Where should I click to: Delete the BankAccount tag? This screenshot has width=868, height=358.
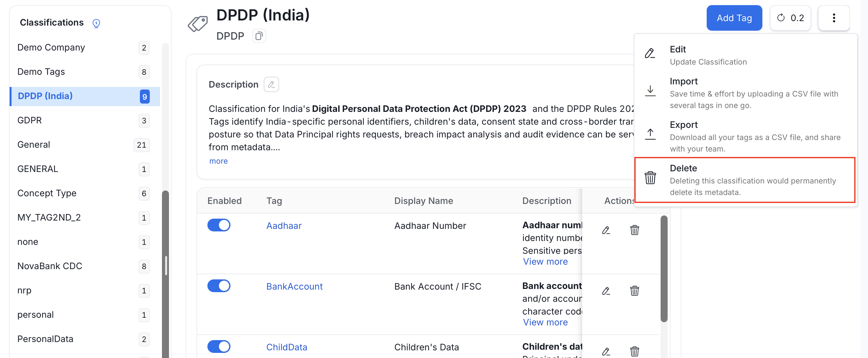point(634,291)
